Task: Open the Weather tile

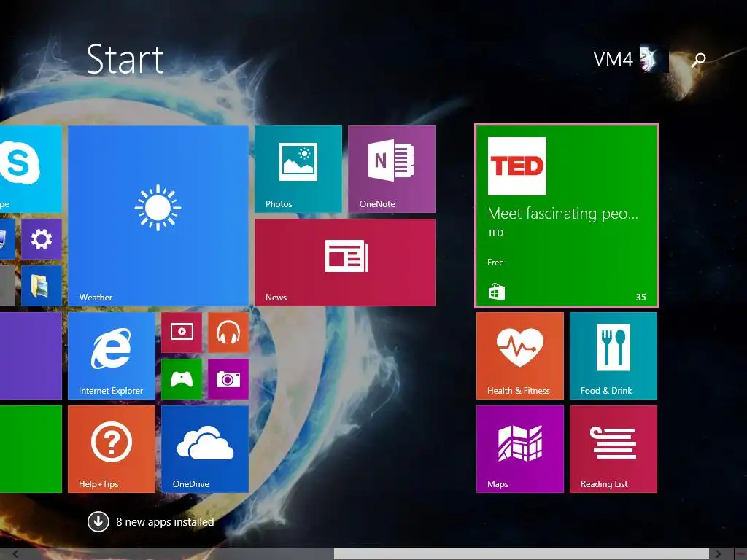Action: tap(158, 216)
